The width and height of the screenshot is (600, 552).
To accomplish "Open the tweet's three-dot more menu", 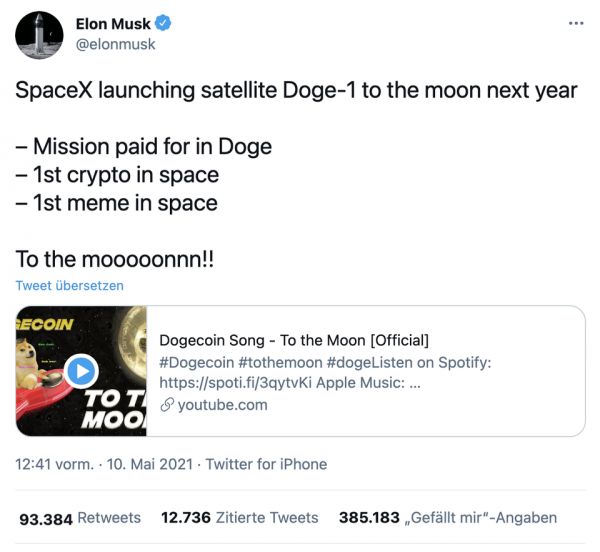I will [x=575, y=22].
